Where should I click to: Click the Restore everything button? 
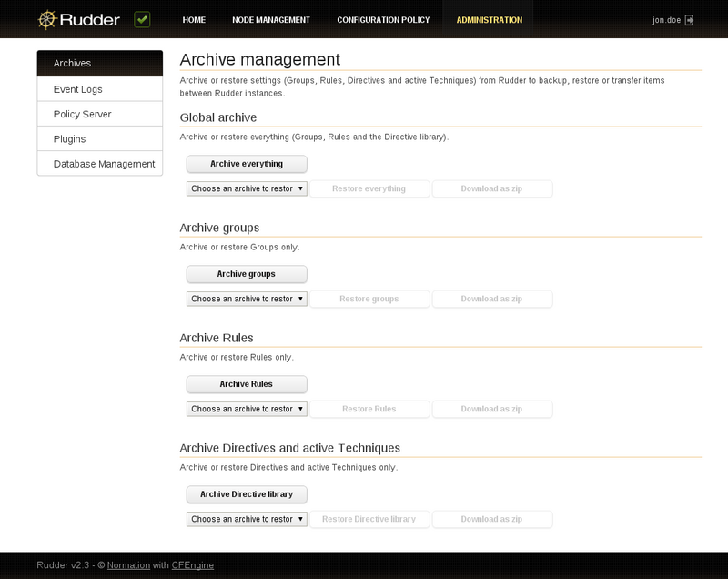(x=369, y=188)
